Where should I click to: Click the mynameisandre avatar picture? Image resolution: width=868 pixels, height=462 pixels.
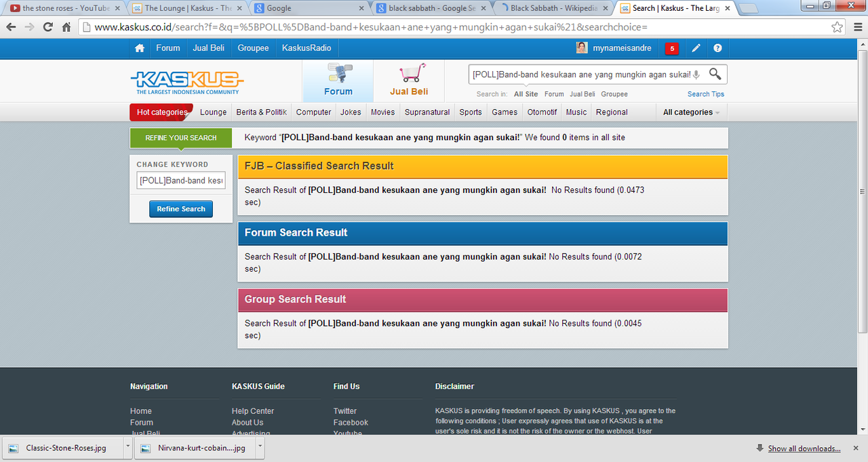[x=582, y=47]
